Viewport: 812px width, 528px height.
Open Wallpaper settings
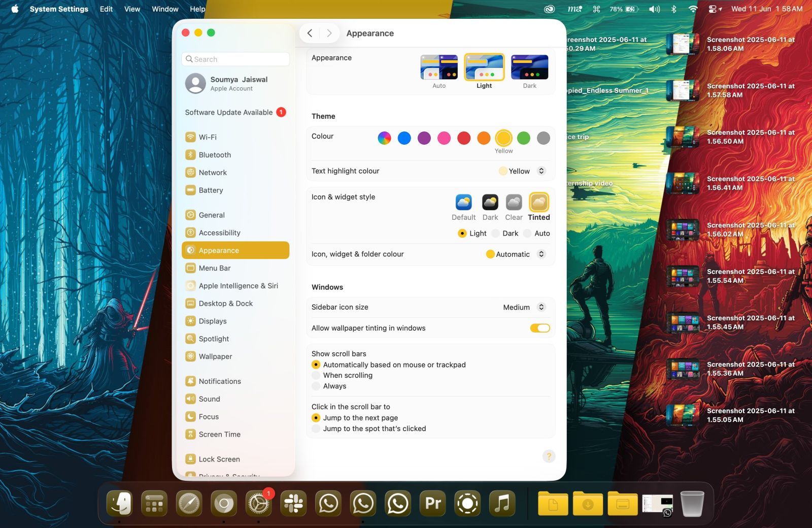[x=235, y=357]
